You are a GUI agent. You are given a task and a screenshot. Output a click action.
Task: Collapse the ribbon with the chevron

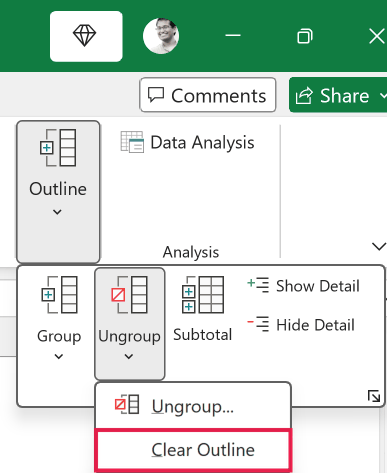click(x=379, y=247)
